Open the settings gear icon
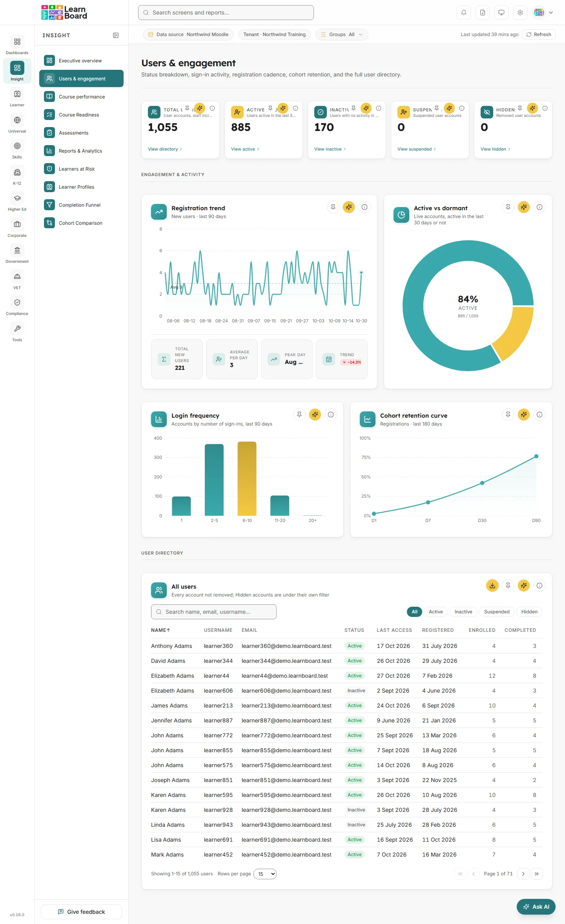 click(520, 13)
